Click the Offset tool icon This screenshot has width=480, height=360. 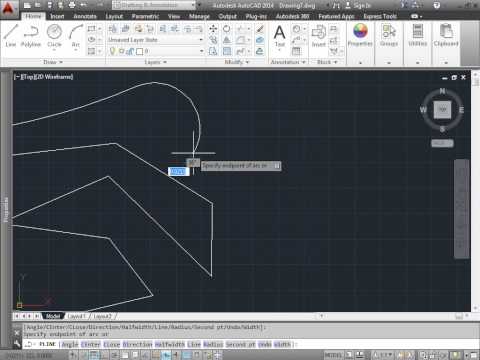[x=260, y=51]
